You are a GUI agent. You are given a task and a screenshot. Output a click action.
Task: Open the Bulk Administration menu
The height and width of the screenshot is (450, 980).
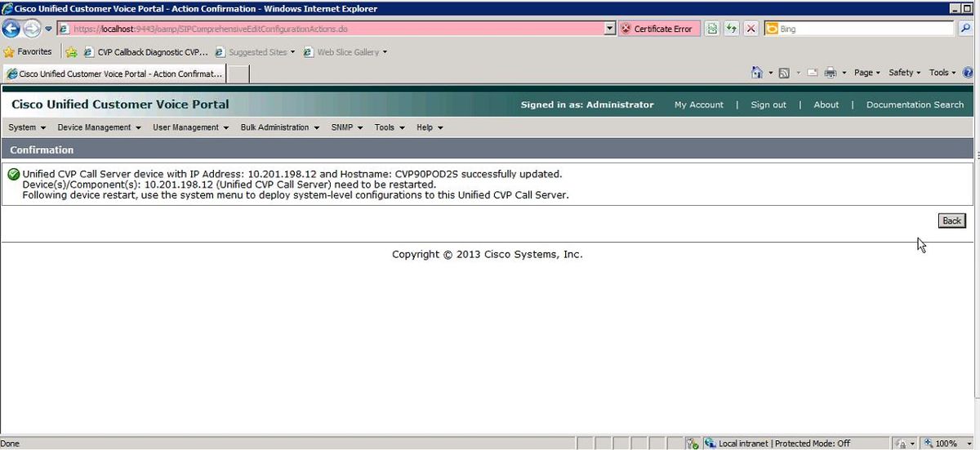coord(280,127)
